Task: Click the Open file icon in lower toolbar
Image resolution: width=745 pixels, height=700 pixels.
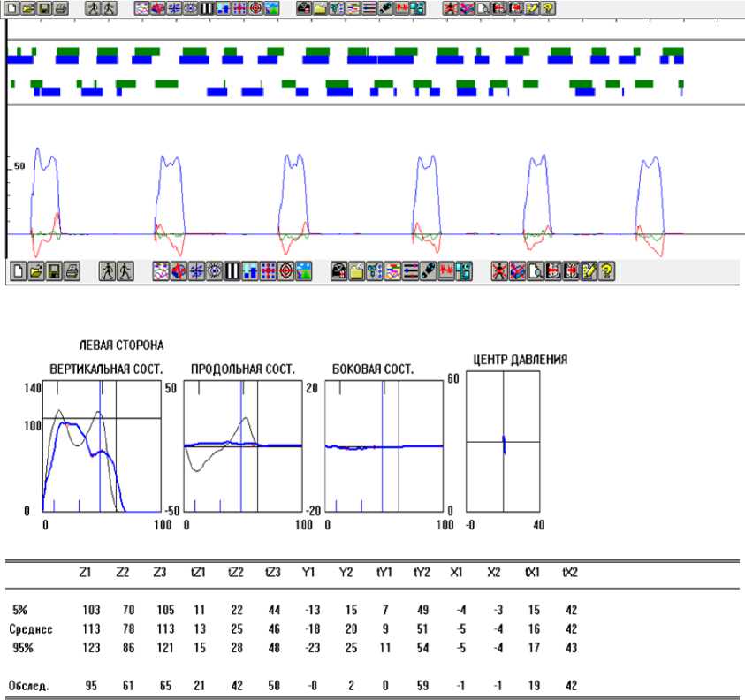Action: (34, 270)
